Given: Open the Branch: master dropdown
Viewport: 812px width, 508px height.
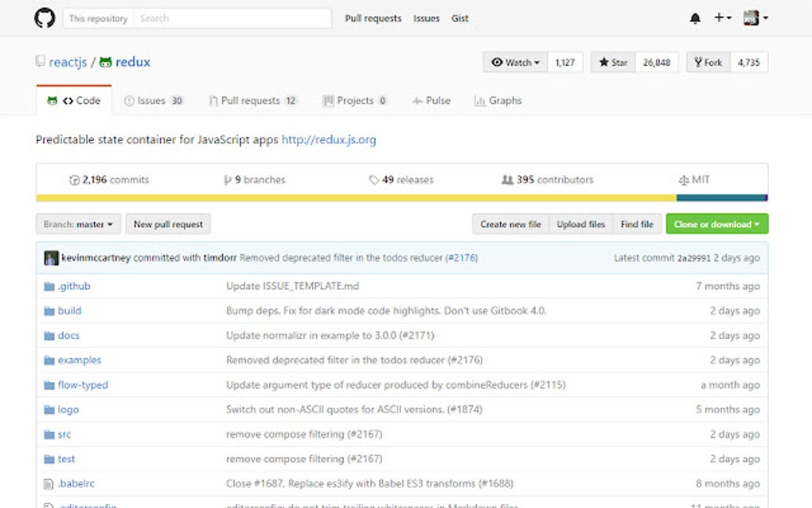Looking at the screenshot, I should coord(78,225).
